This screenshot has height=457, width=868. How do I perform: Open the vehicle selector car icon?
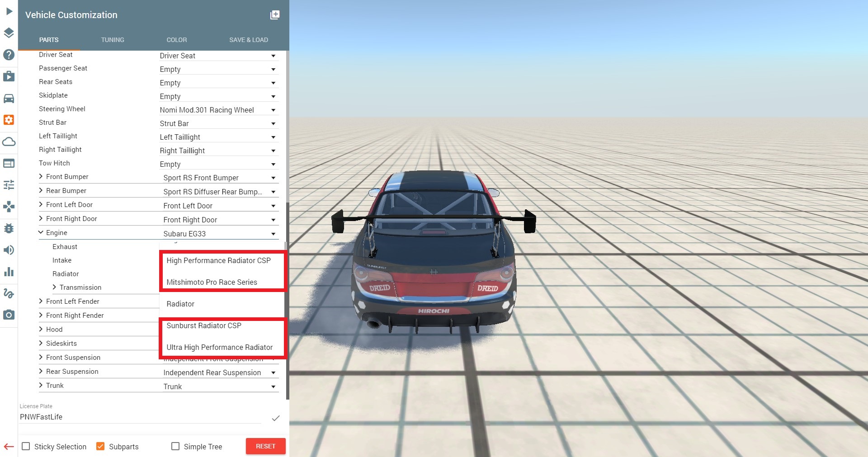pos(9,98)
